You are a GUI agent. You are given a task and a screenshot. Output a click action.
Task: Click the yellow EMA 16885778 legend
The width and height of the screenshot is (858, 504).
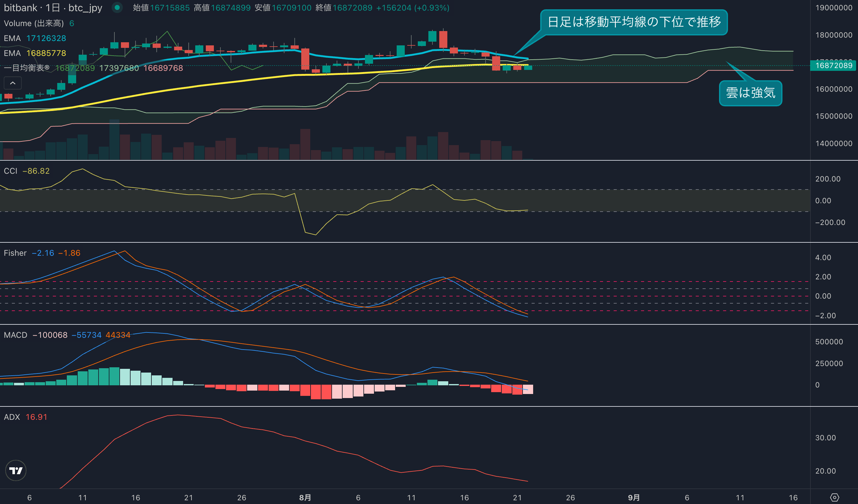click(x=35, y=53)
